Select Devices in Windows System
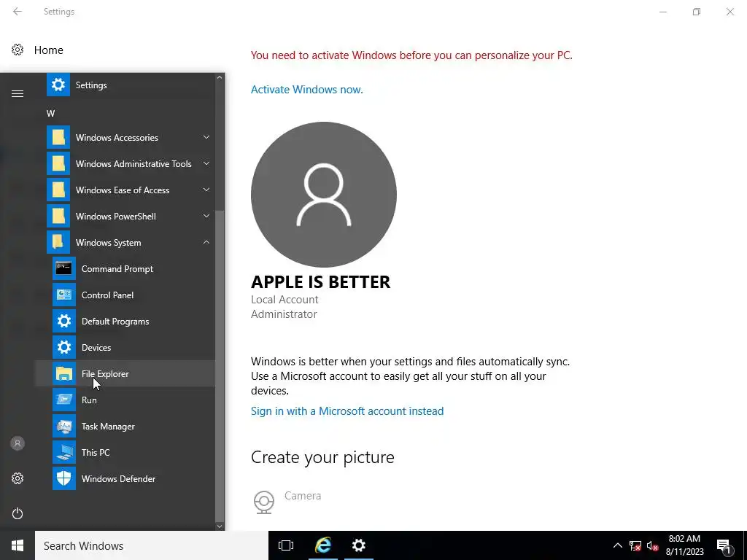 pos(125,348)
